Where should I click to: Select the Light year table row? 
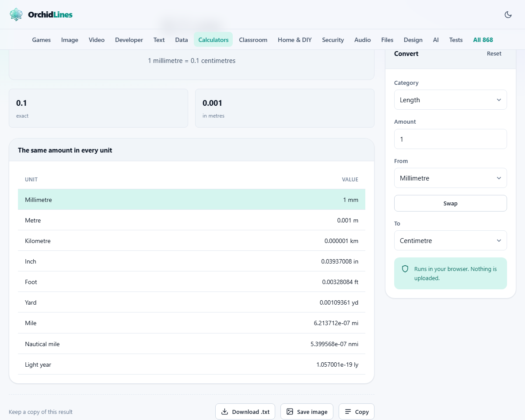tap(192, 364)
